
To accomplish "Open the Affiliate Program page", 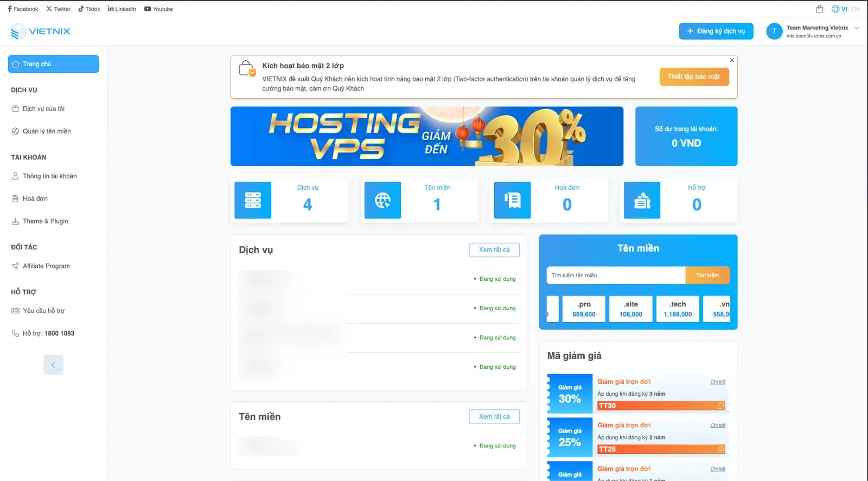I will [46, 266].
